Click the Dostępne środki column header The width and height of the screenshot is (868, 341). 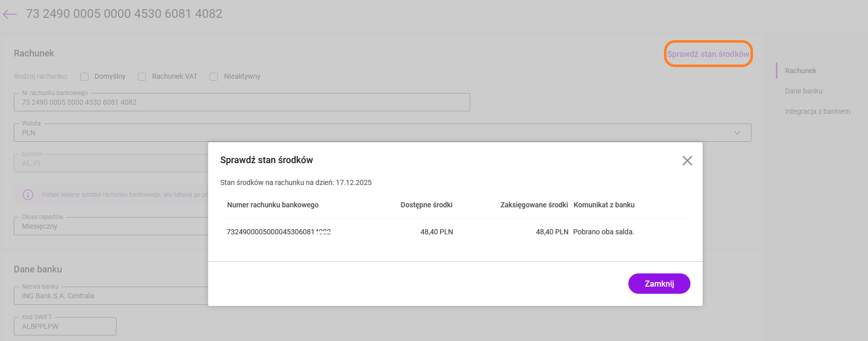point(426,205)
